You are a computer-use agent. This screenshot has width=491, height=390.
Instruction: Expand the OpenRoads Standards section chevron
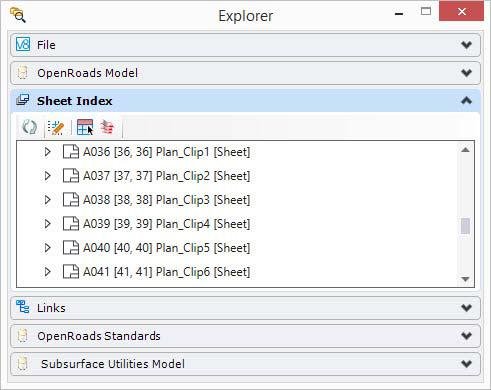pos(466,336)
